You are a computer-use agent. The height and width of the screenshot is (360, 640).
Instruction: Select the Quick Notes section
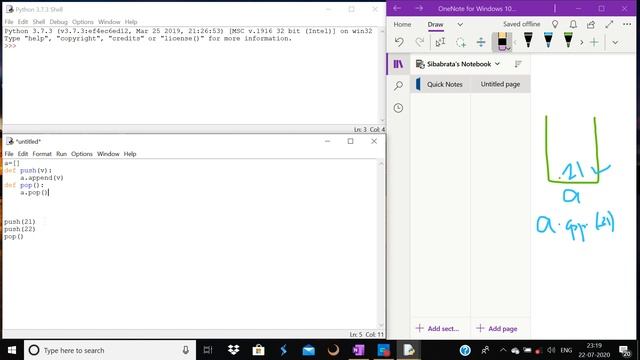click(x=441, y=84)
